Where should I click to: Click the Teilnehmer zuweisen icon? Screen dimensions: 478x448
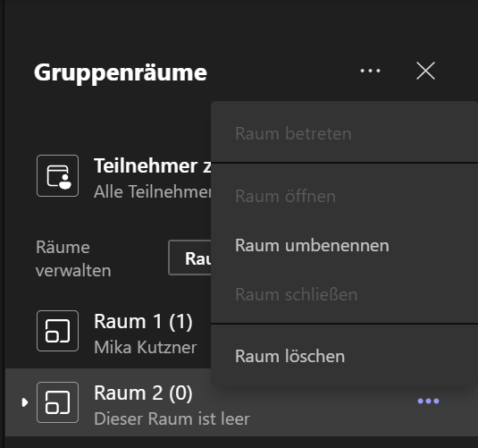click(x=57, y=176)
